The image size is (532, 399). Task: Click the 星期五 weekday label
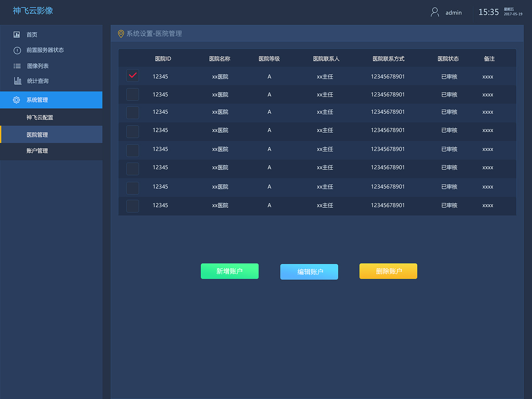(509, 9)
